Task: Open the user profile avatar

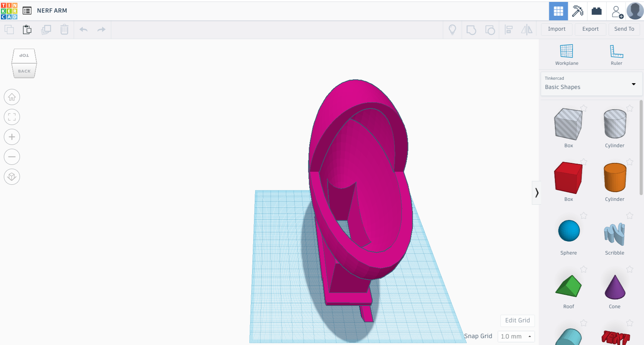Action: click(x=635, y=11)
